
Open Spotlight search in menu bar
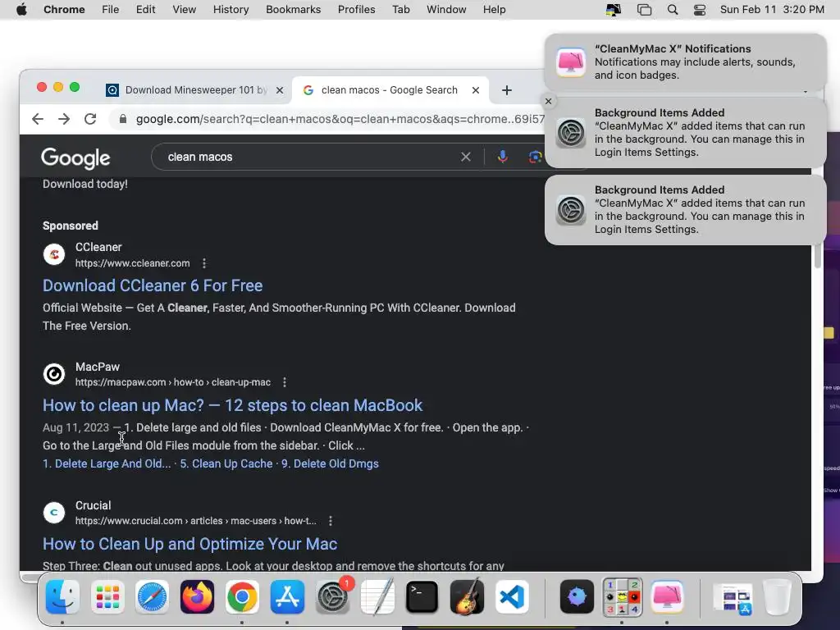coord(673,10)
